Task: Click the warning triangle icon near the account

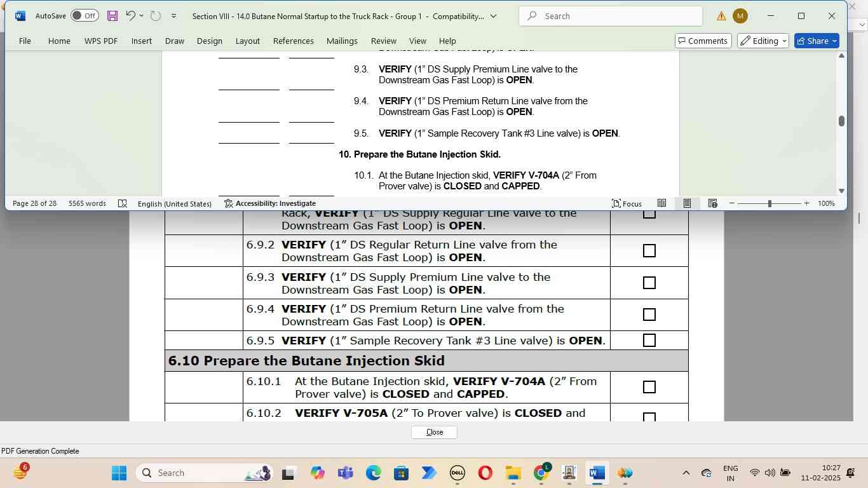Action: click(722, 16)
